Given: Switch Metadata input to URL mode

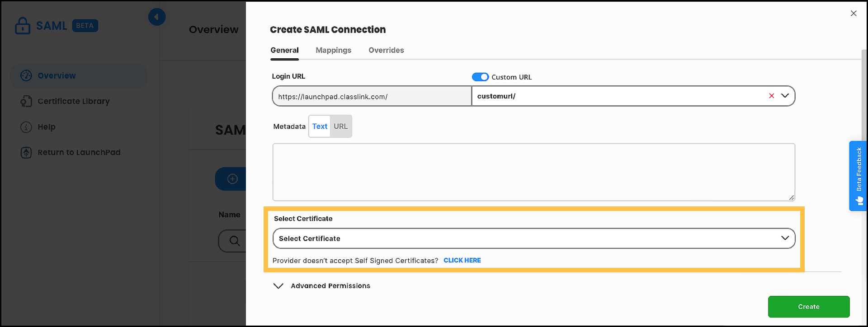Looking at the screenshot, I should click(341, 126).
